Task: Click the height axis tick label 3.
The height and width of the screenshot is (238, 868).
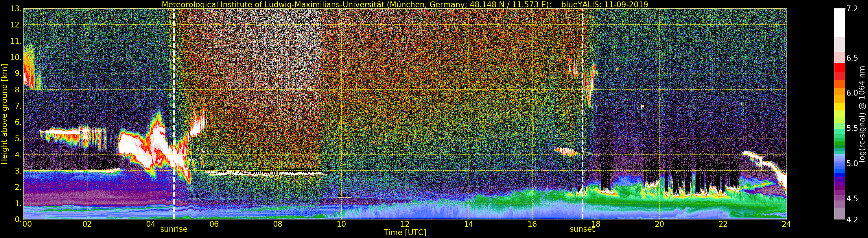Action: click(x=18, y=171)
